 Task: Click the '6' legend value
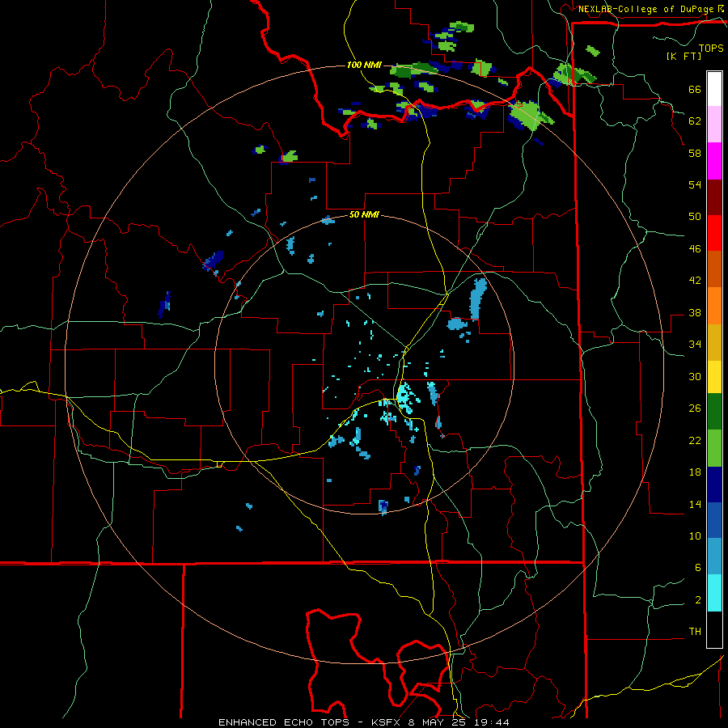698,567
